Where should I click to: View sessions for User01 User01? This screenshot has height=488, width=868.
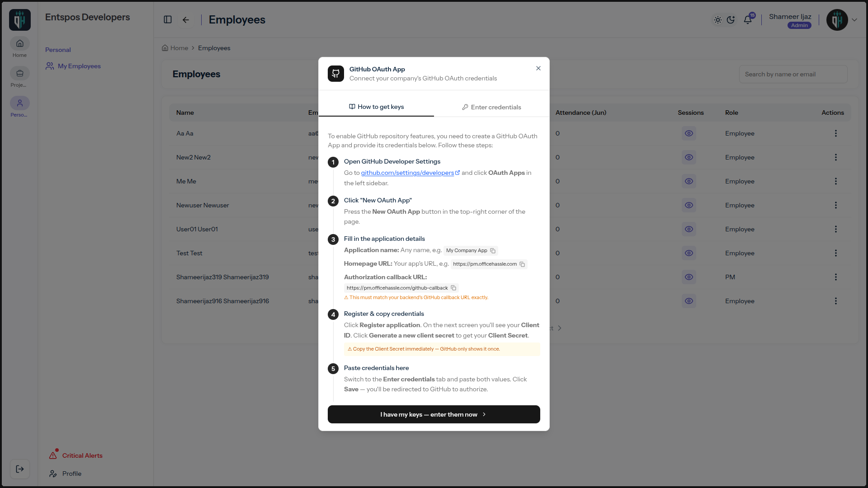point(689,229)
